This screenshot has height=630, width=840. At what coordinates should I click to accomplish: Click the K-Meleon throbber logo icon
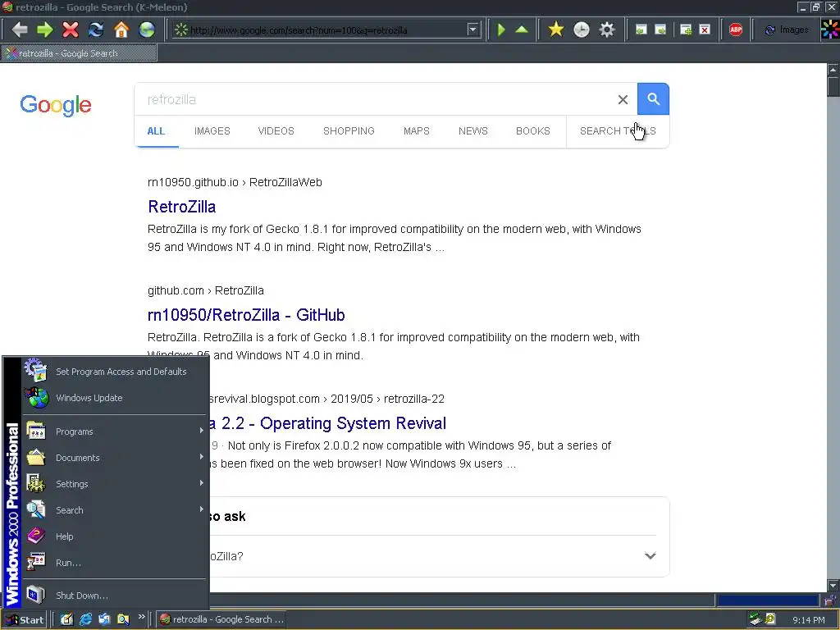pos(830,30)
